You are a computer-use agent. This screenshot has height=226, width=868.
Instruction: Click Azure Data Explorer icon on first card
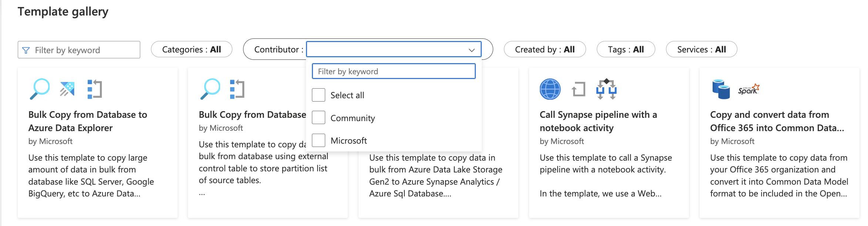[67, 89]
